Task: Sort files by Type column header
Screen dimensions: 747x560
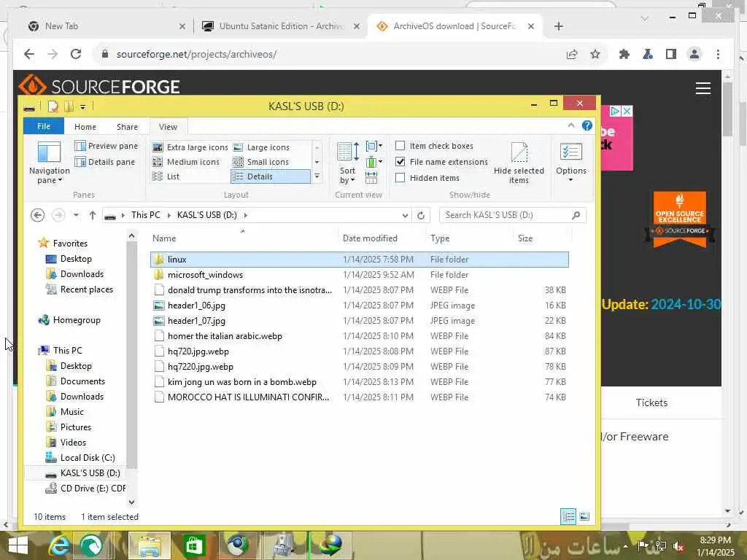Action: [x=469, y=238]
